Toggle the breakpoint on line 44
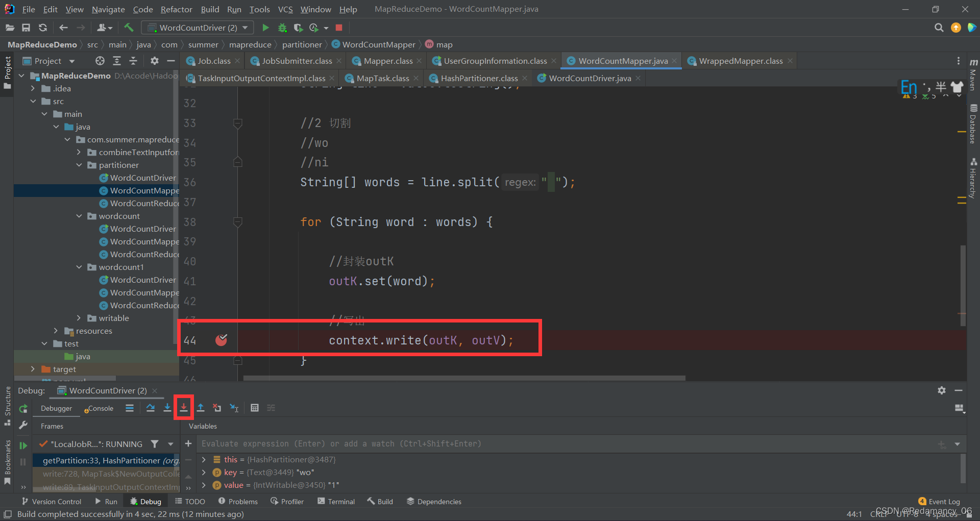Viewport: 980px width, 521px height. point(221,340)
